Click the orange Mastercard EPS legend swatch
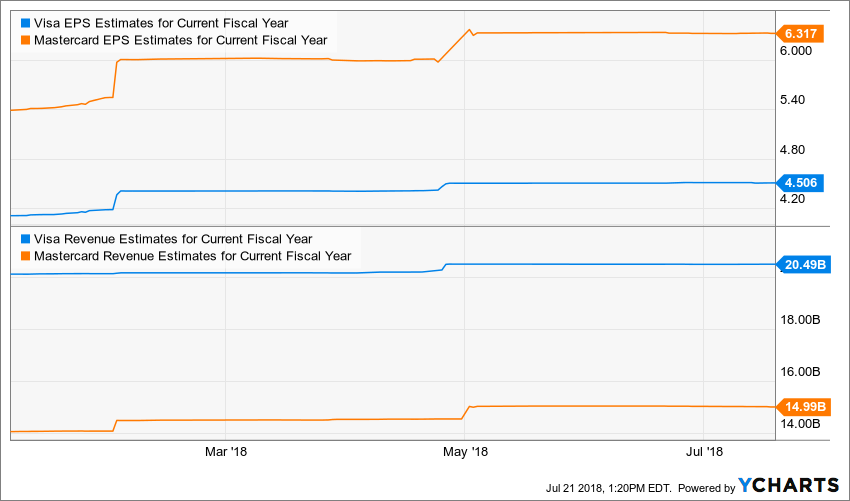Image resolution: width=850 pixels, height=501 pixels. [26, 40]
